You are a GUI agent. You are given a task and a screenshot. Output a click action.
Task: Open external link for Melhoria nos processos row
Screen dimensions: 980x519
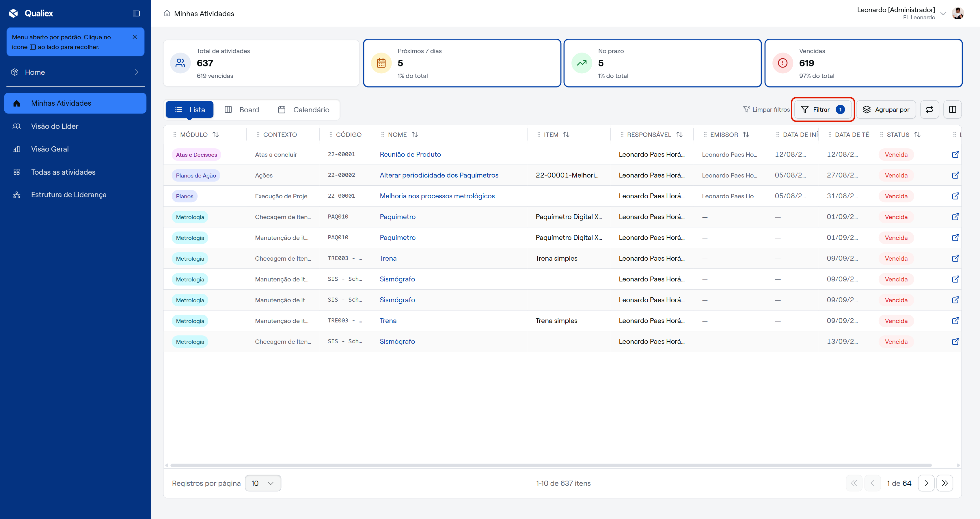[x=955, y=196]
